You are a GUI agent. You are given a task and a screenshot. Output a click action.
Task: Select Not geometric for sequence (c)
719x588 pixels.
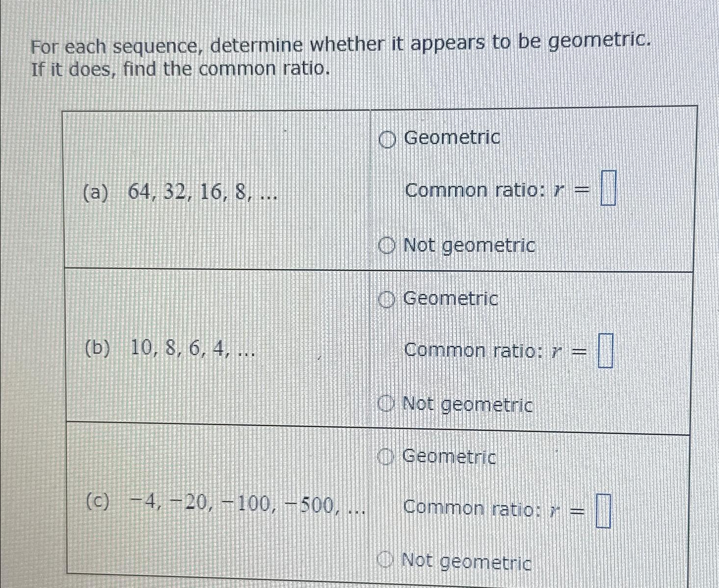(x=386, y=559)
